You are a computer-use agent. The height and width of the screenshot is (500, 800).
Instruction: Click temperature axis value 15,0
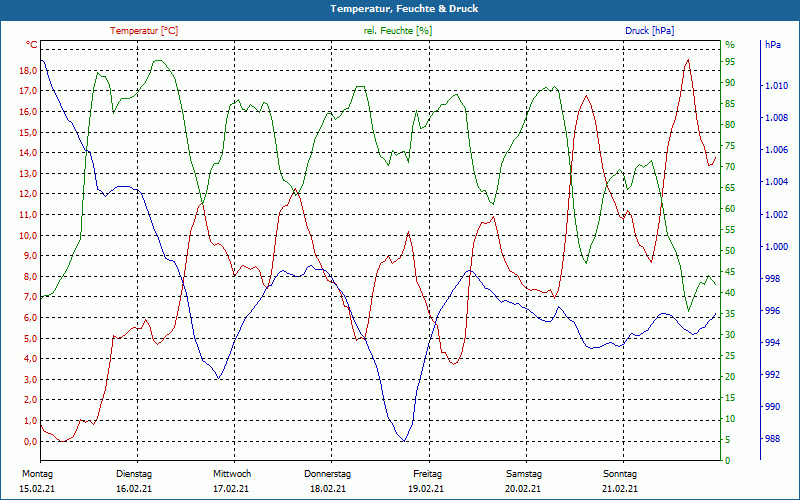(x=28, y=132)
